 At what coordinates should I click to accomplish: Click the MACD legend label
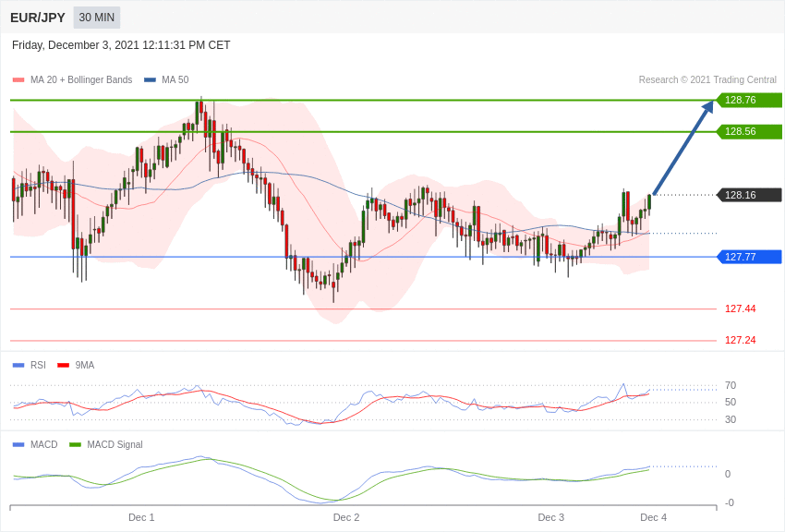click(x=44, y=444)
